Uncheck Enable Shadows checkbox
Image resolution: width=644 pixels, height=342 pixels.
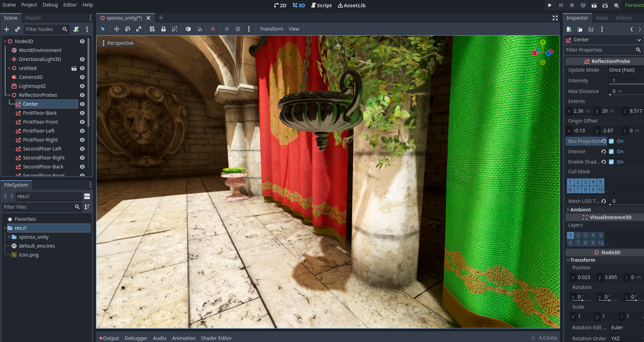click(x=611, y=162)
